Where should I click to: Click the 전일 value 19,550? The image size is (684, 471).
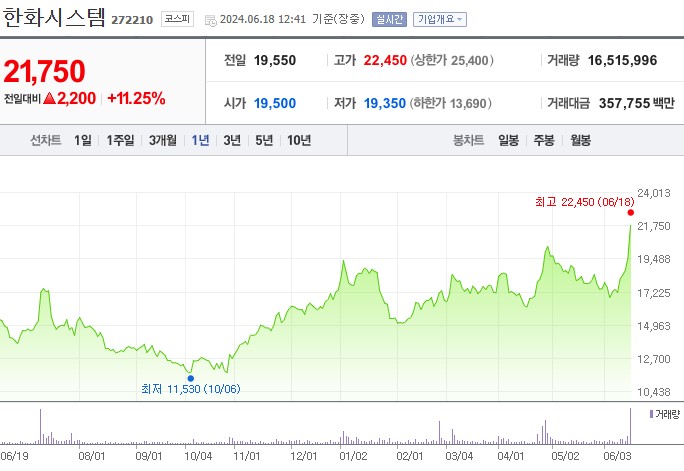coord(275,60)
